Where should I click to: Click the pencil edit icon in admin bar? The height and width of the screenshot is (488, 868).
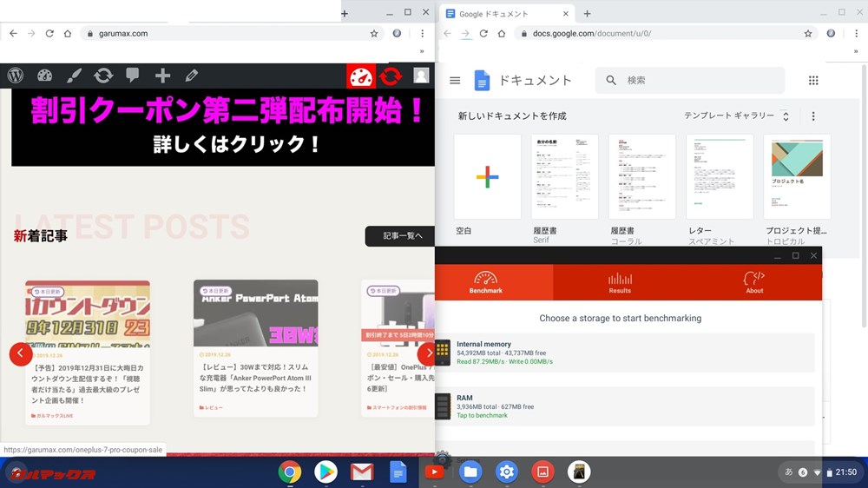pyautogui.click(x=192, y=76)
